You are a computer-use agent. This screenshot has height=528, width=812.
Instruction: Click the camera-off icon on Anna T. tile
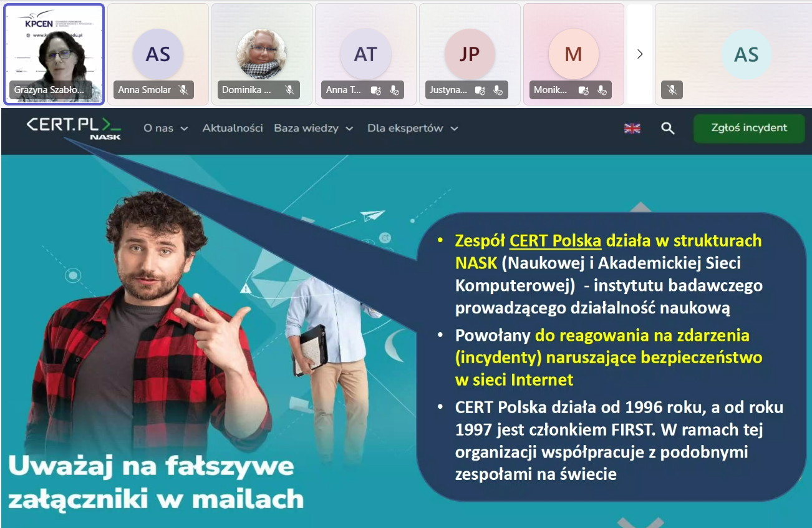[376, 90]
